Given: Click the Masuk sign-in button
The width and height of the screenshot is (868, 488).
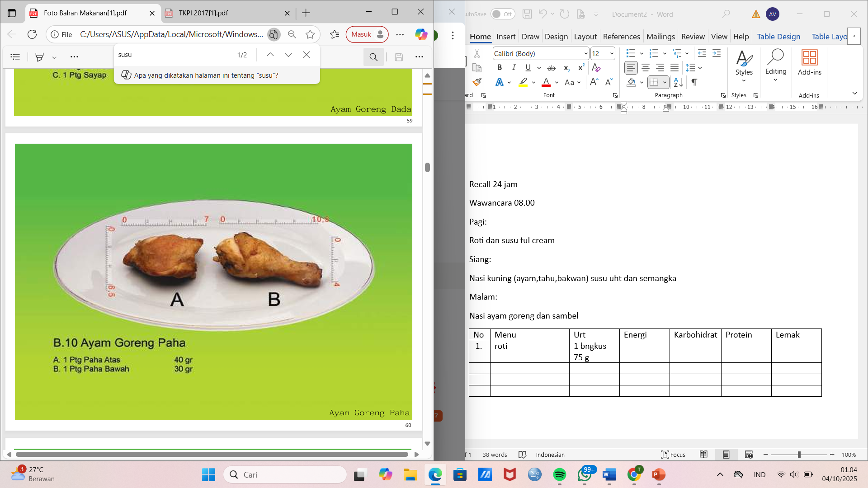Looking at the screenshot, I should click(367, 34).
